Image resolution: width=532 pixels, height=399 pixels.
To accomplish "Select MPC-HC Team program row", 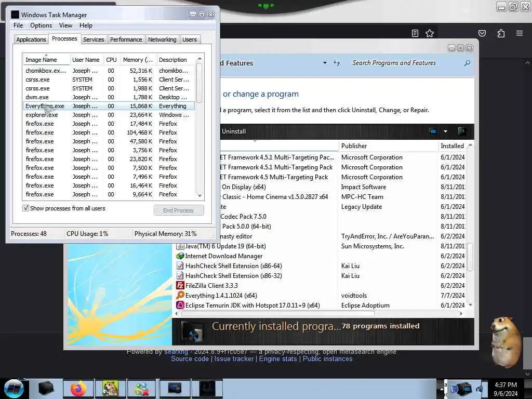I will click(343, 197).
